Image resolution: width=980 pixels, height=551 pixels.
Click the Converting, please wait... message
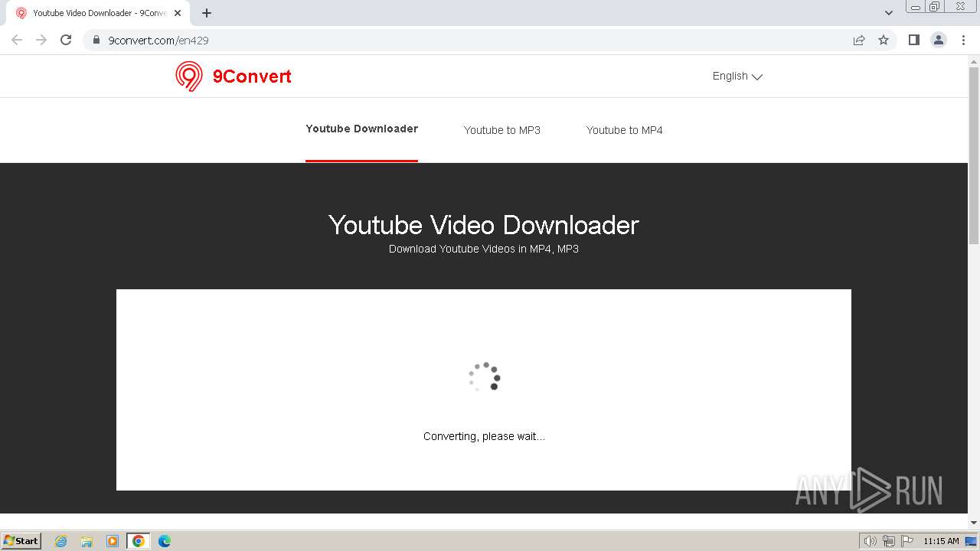(x=484, y=436)
